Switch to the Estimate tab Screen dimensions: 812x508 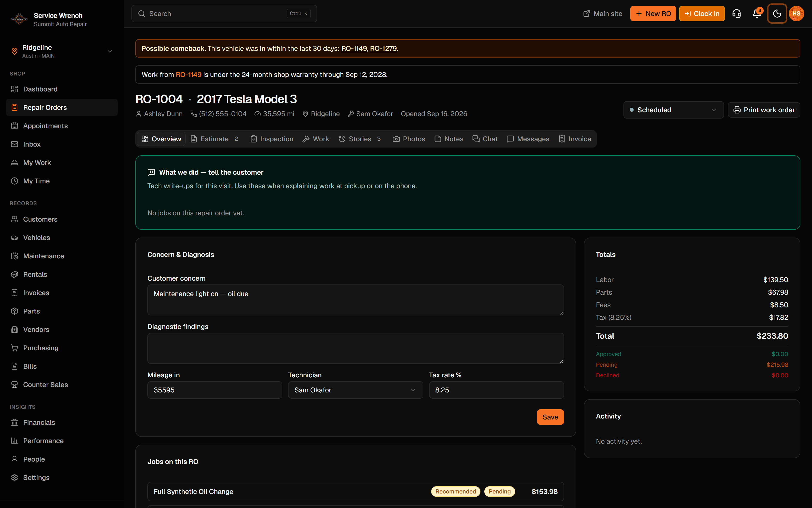[x=215, y=139]
